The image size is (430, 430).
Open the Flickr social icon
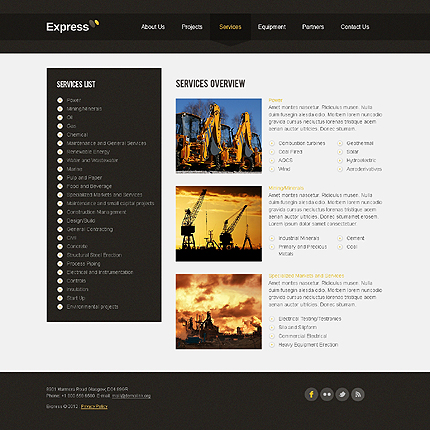[327, 394]
